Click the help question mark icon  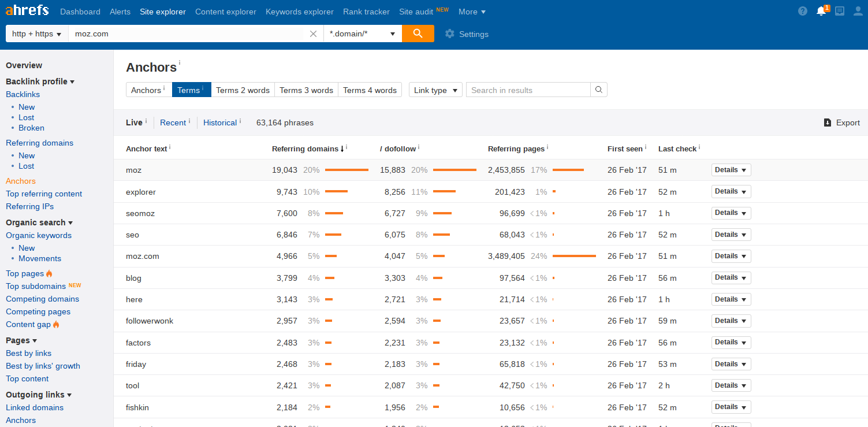[803, 11]
